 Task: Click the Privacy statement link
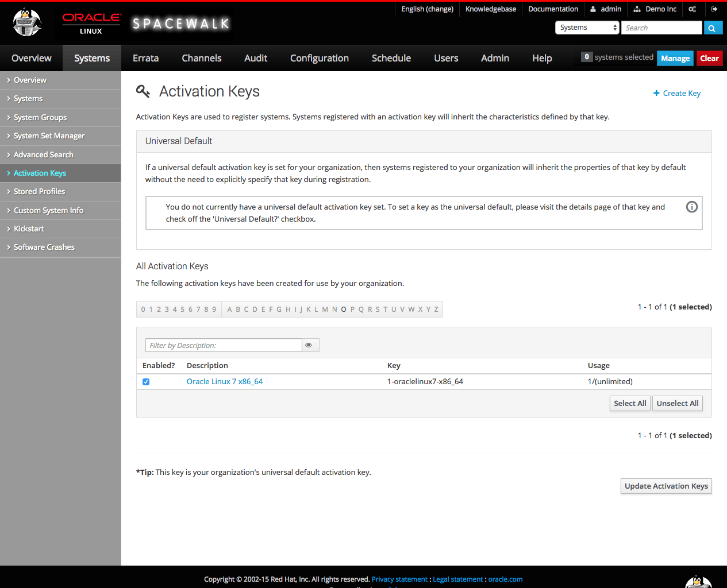pyautogui.click(x=399, y=579)
